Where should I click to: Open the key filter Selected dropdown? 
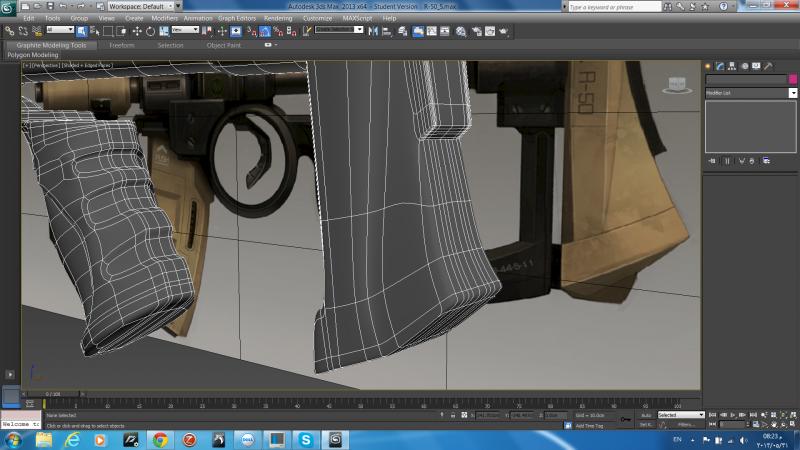[x=680, y=414]
